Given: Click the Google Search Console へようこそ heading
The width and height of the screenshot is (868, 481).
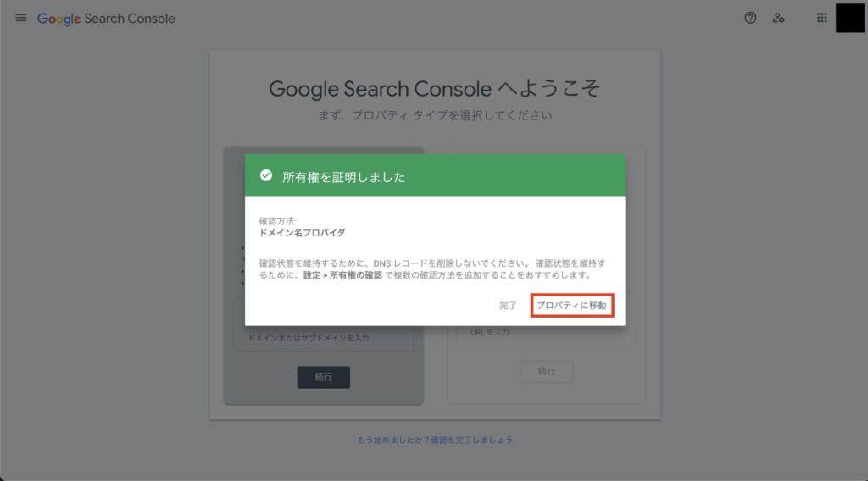Looking at the screenshot, I should 435,88.
